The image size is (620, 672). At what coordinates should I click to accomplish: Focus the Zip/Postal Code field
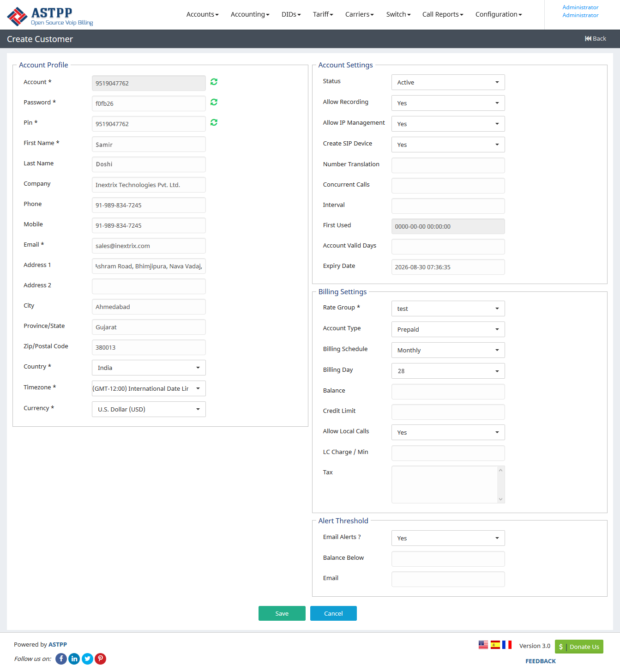pos(149,347)
